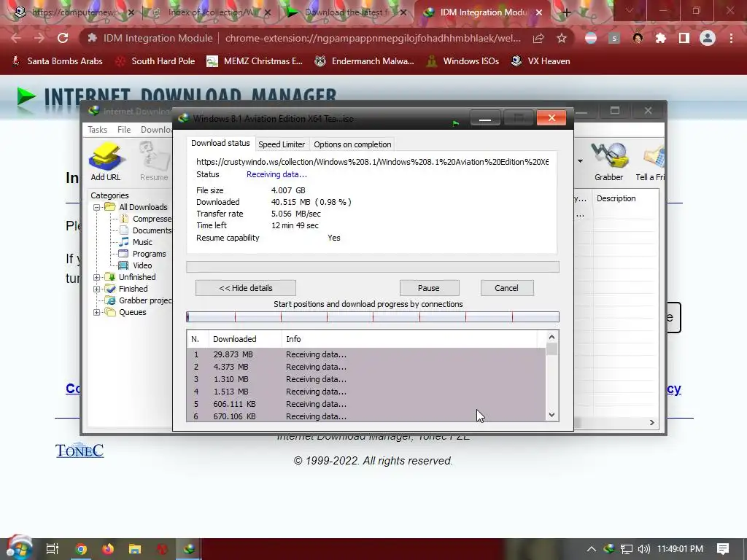Open the Grabber tool in IDM toolbar

point(608,161)
